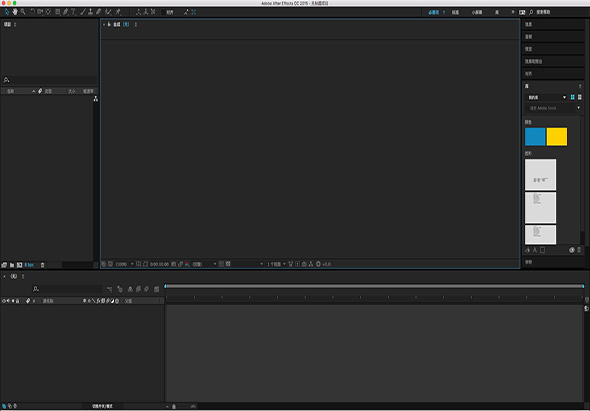Expand the Preview panel header
Image resolution: width=590 pixels, height=411 pixels.
[553, 49]
